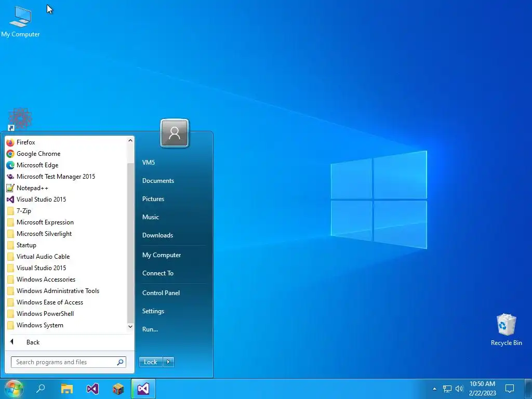Open My Computer from the Start menu

[x=162, y=255]
